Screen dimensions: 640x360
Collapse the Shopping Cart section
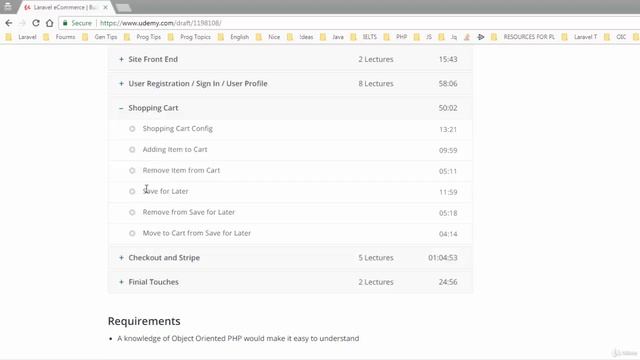[121, 108]
